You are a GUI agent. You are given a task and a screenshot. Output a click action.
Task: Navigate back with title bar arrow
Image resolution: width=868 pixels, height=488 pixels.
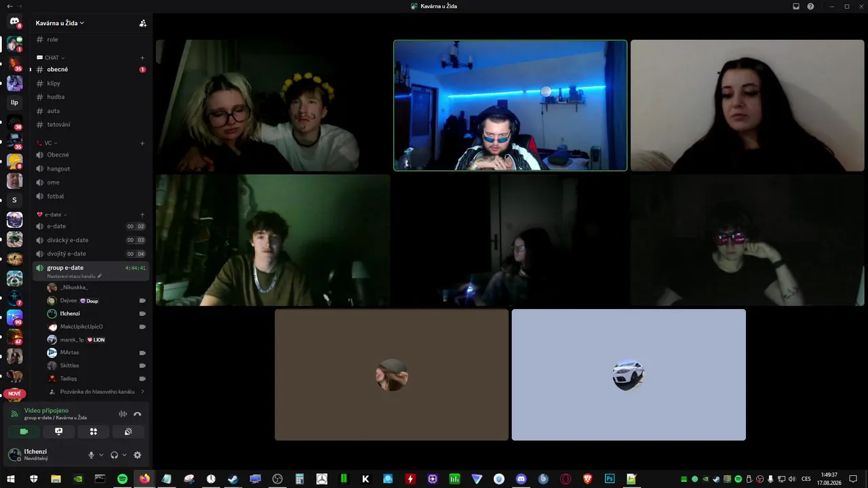[9, 6]
